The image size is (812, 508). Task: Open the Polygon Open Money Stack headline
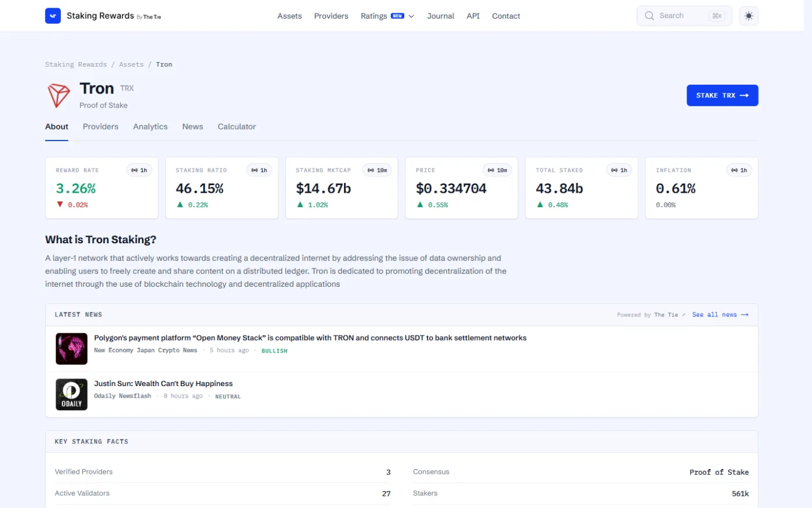point(310,338)
